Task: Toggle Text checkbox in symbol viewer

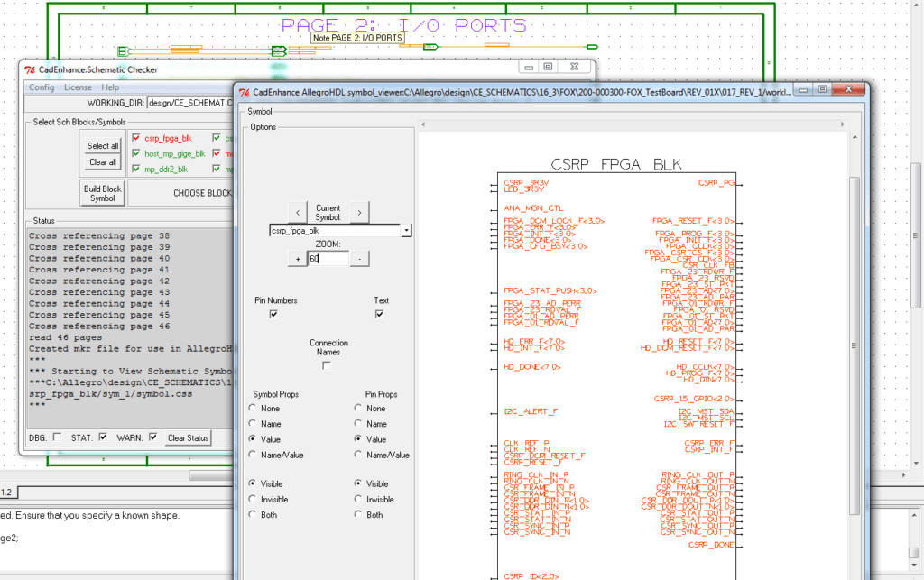Action: 379,314
